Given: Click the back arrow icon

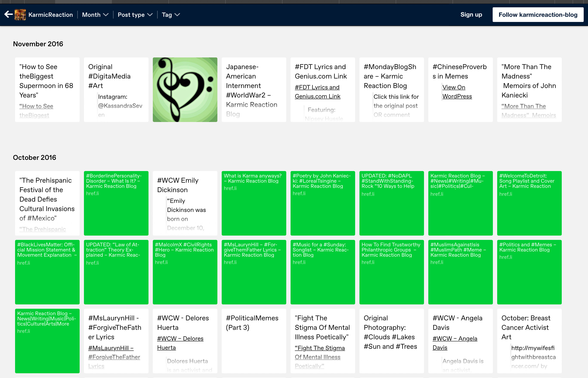Looking at the screenshot, I should (8, 14).
